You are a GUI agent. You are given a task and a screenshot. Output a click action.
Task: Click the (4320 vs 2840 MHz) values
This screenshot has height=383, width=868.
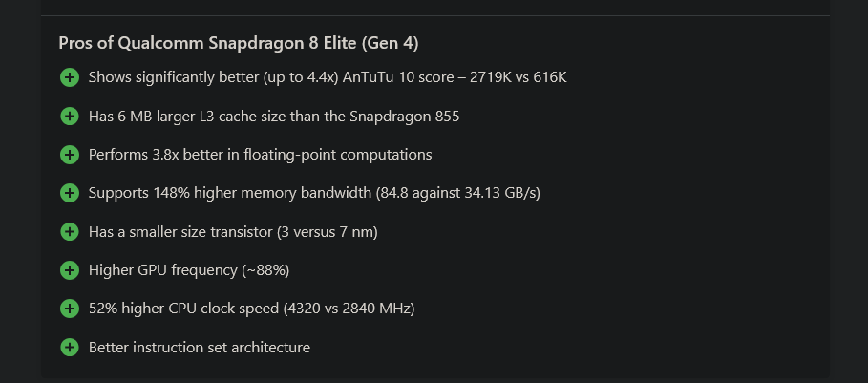pyautogui.click(x=350, y=309)
